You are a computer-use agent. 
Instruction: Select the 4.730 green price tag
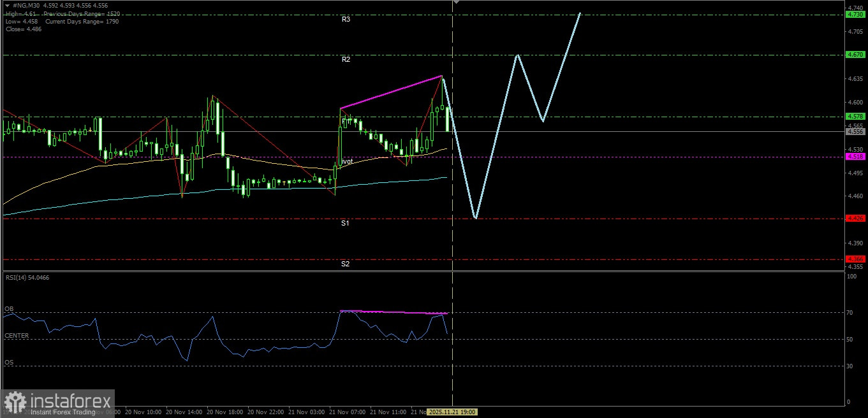855,14
